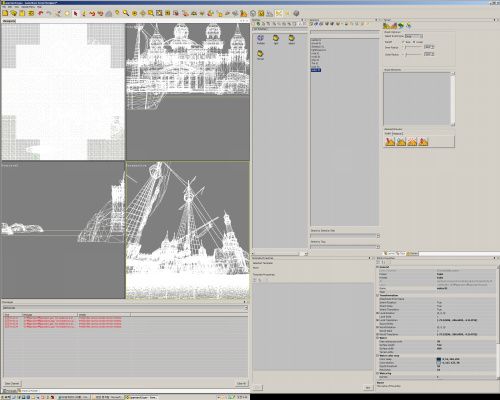Viewport: 500px width, 400px height.
Task: Choose the second terrain brush mode icon
Action: [401, 142]
